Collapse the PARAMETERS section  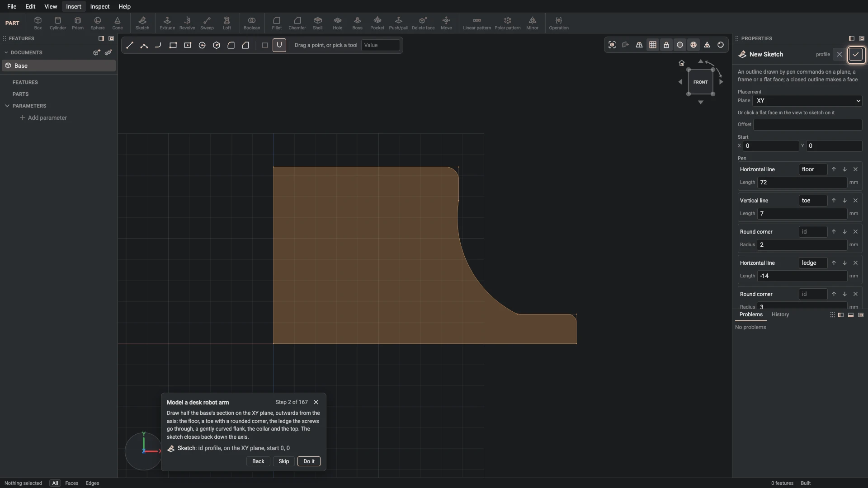click(x=7, y=106)
